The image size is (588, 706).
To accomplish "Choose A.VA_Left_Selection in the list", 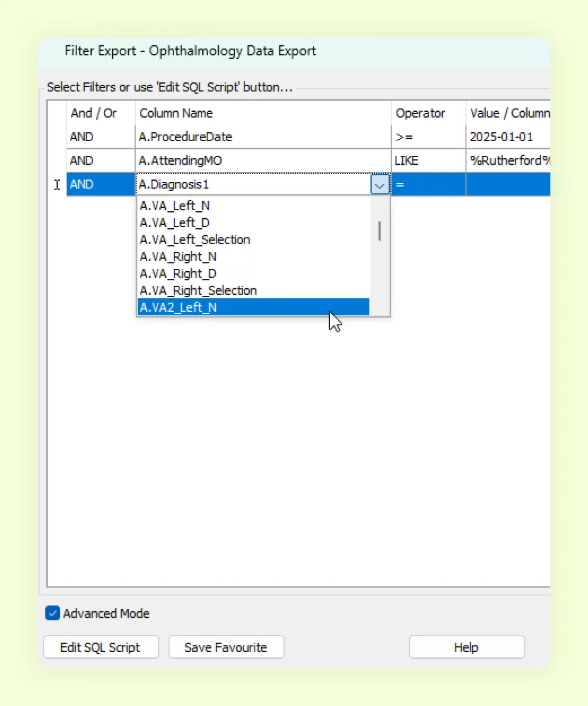I will pyautogui.click(x=253, y=240).
